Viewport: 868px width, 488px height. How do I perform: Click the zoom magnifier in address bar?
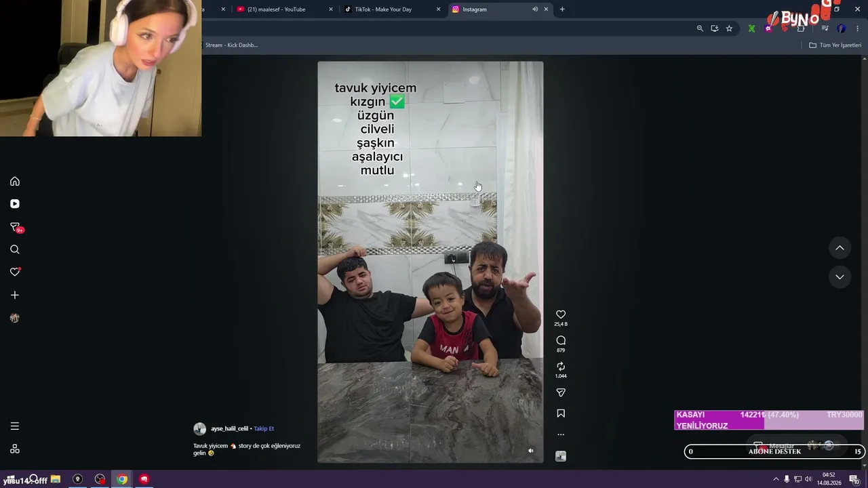coord(700,28)
